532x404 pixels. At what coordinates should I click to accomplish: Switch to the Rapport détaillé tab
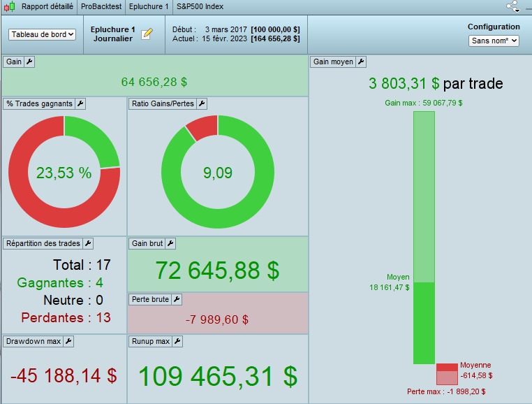point(47,7)
